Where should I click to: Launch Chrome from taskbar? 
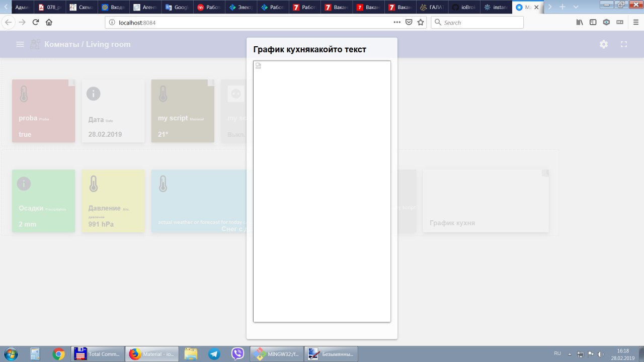59,354
